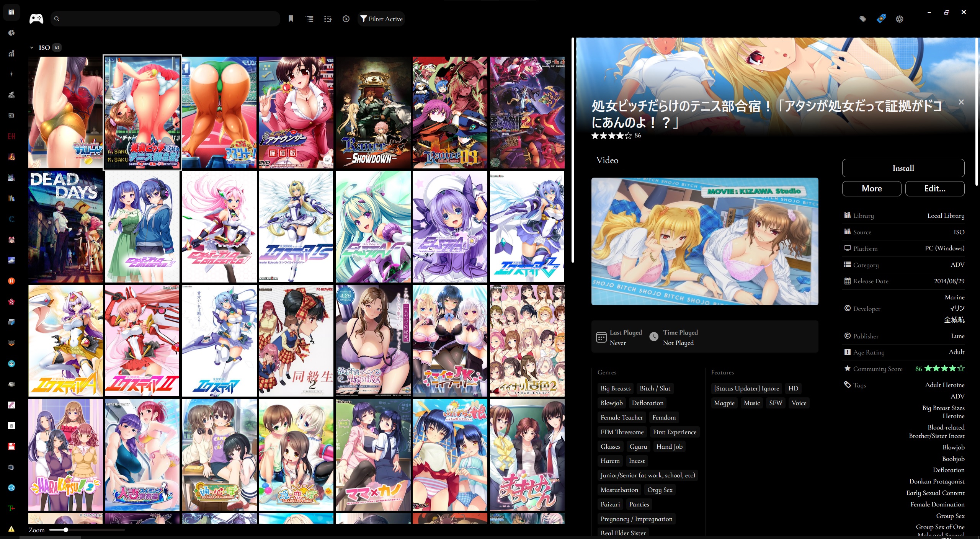This screenshot has width=980, height=539.
Task: Click the Install button
Action: (903, 168)
